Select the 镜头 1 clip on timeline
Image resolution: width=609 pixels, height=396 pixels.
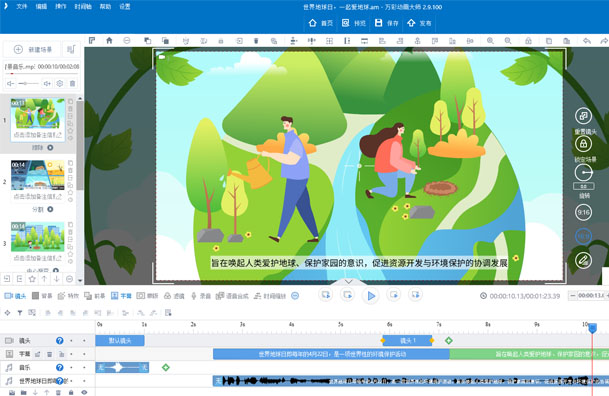(407, 340)
